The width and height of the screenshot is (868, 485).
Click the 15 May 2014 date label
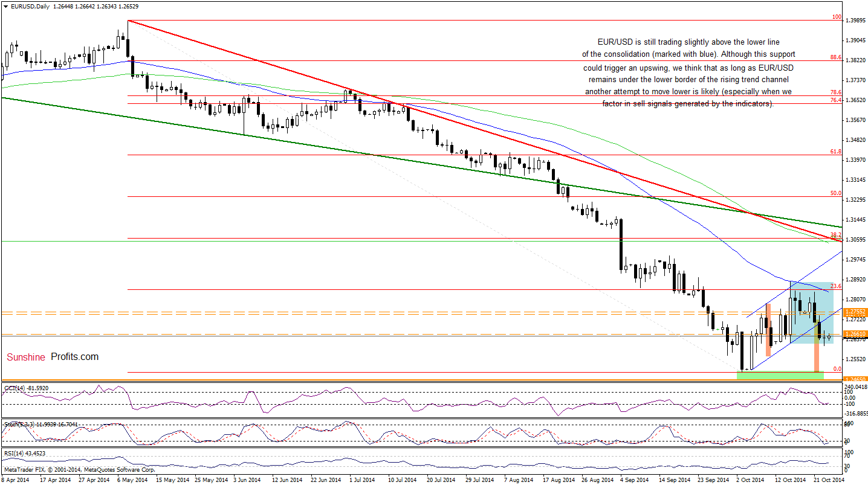pyautogui.click(x=172, y=480)
